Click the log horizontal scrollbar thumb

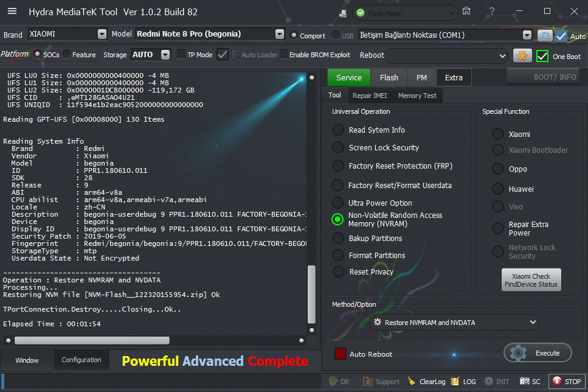pyautogui.click(x=92, y=340)
